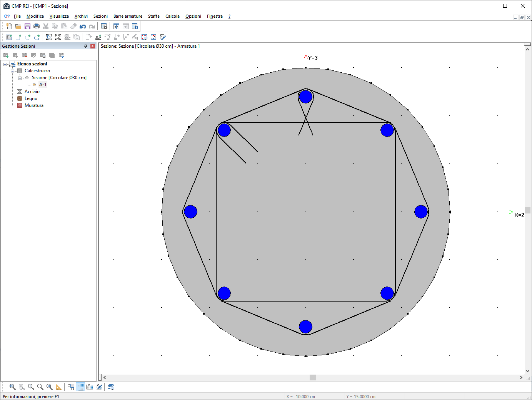Collapse the Sezione Circolare Ø30 node

pyautogui.click(x=20, y=78)
